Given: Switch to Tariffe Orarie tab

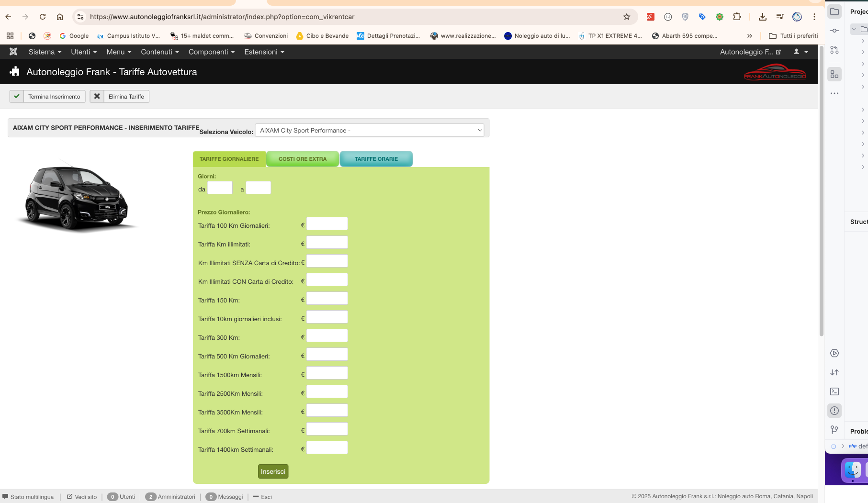Looking at the screenshot, I should pyautogui.click(x=376, y=159).
